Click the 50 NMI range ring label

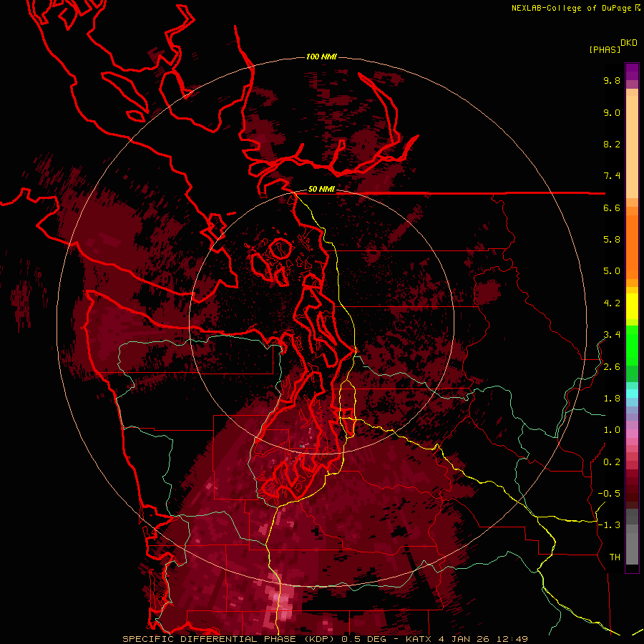tap(321, 190)
